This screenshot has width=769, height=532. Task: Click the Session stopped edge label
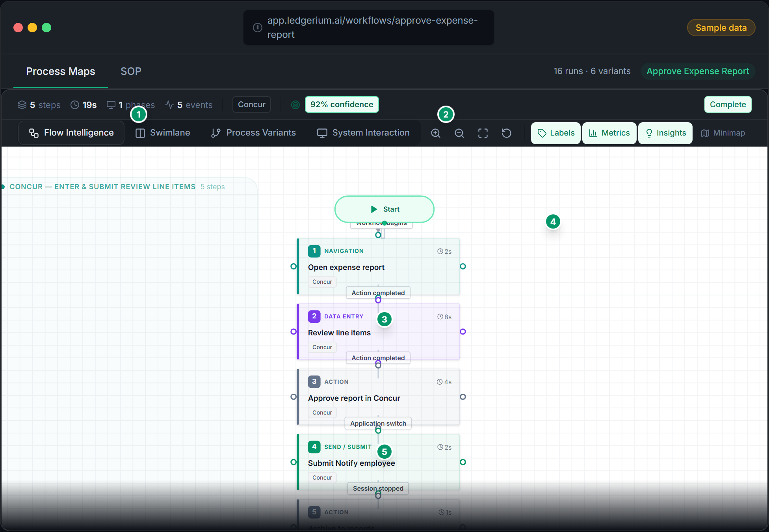point(378,488)
